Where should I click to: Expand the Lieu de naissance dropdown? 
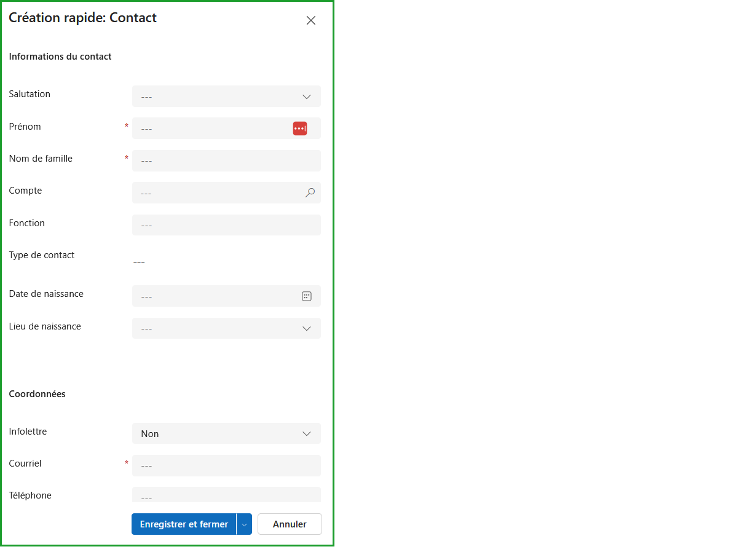click(x=306, y=328)
